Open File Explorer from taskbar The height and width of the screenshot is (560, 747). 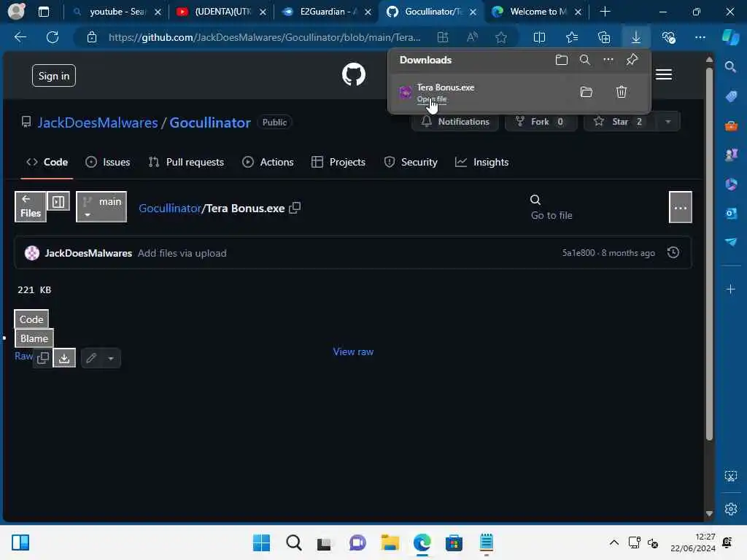[390, 542]
